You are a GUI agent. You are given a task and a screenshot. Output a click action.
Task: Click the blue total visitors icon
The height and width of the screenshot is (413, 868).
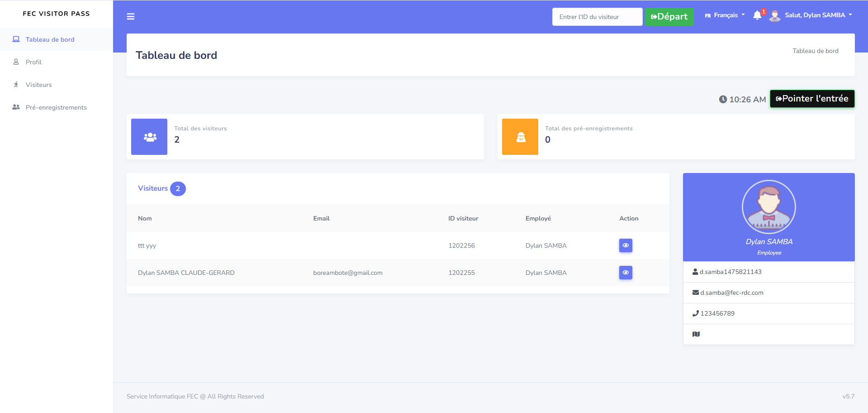(149, 137)
